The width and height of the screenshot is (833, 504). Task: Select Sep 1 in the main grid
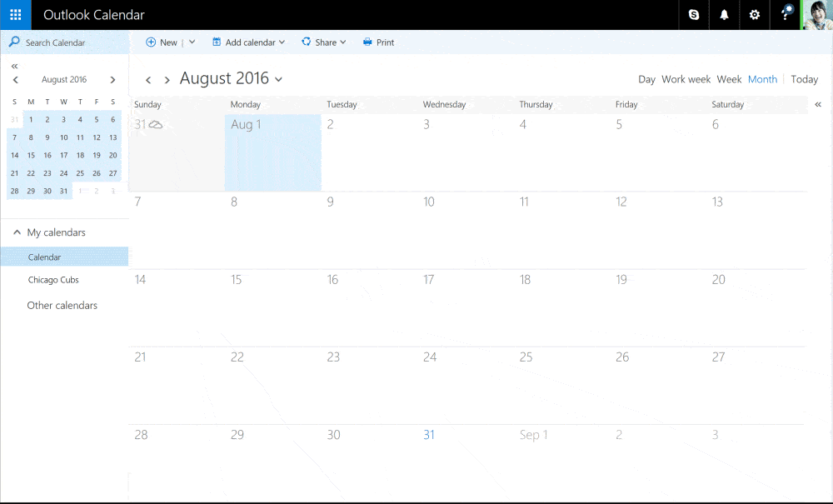click(x=562, y=462)
